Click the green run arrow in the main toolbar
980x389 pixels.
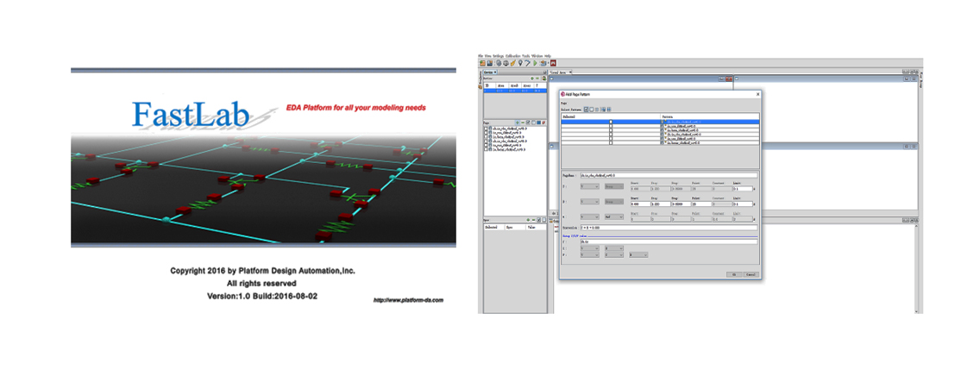coord(534,63)
